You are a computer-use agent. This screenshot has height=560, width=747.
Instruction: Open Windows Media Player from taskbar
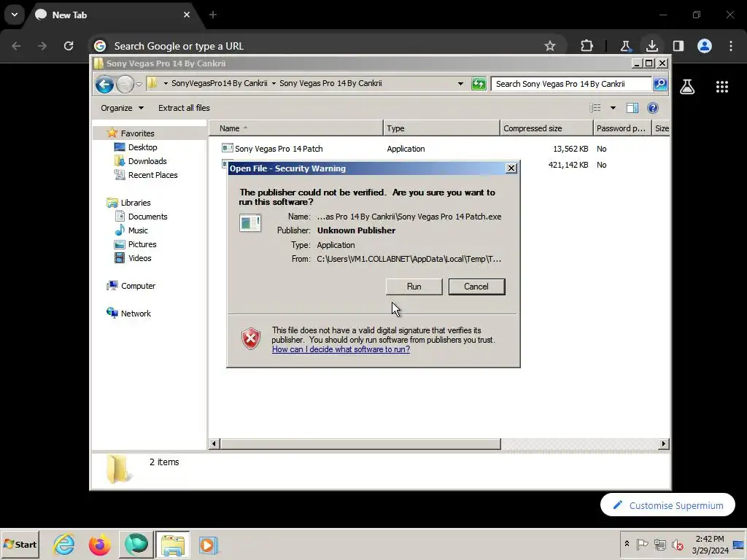pos(208,544)
